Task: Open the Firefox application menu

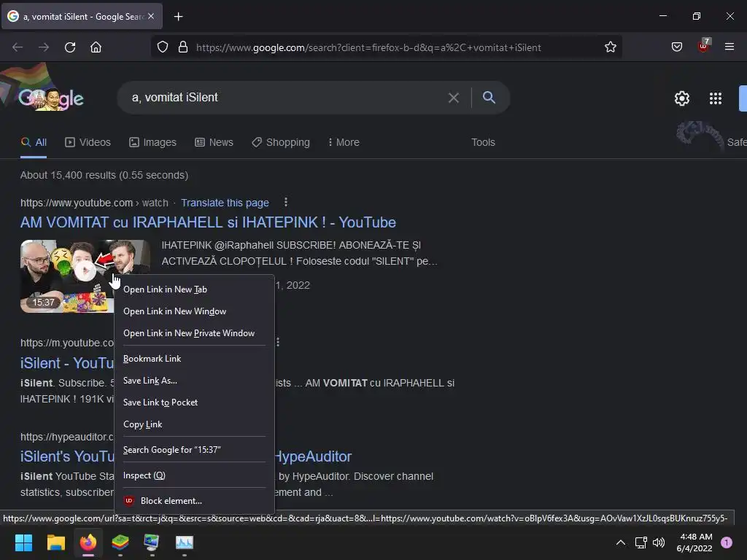Action: tap(729, 47)
